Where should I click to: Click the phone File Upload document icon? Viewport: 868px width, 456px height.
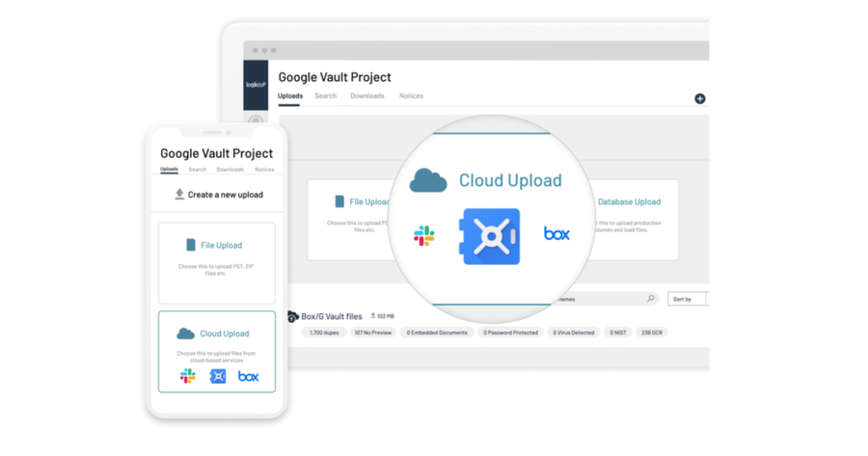click(x=190, y=245)
